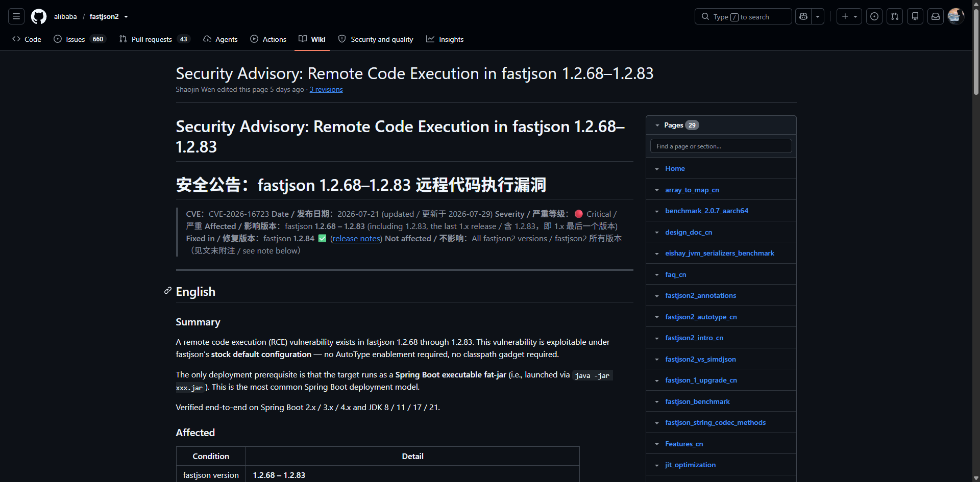
Task: Expand the jit_optimization page sections
Action: tap(657, 465)
